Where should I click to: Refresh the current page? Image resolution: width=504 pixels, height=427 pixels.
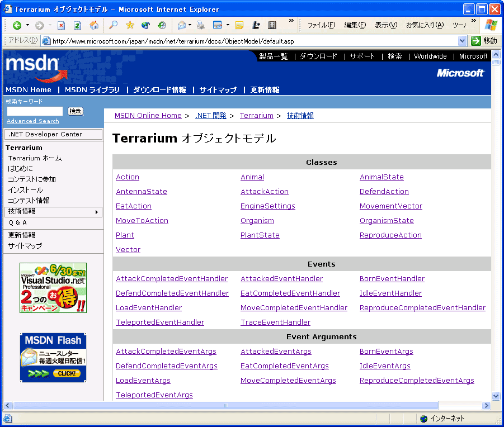[77, 25]
